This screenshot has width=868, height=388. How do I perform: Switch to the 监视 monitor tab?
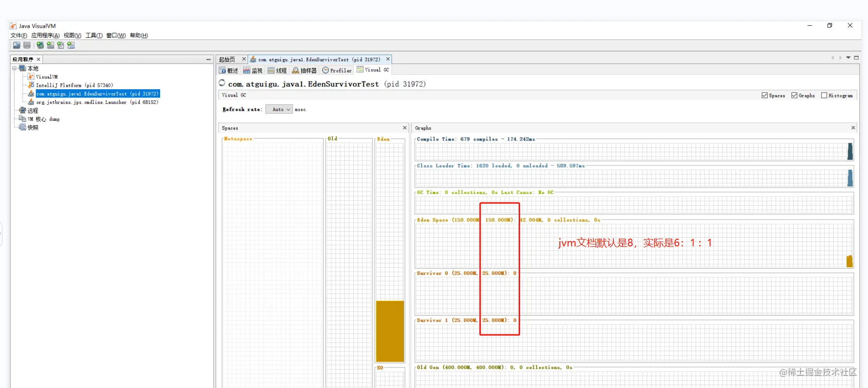(x=253, y=70)
